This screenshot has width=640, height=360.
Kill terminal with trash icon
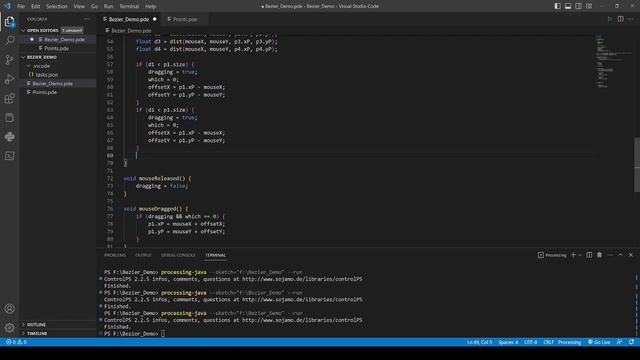point(599,255)
